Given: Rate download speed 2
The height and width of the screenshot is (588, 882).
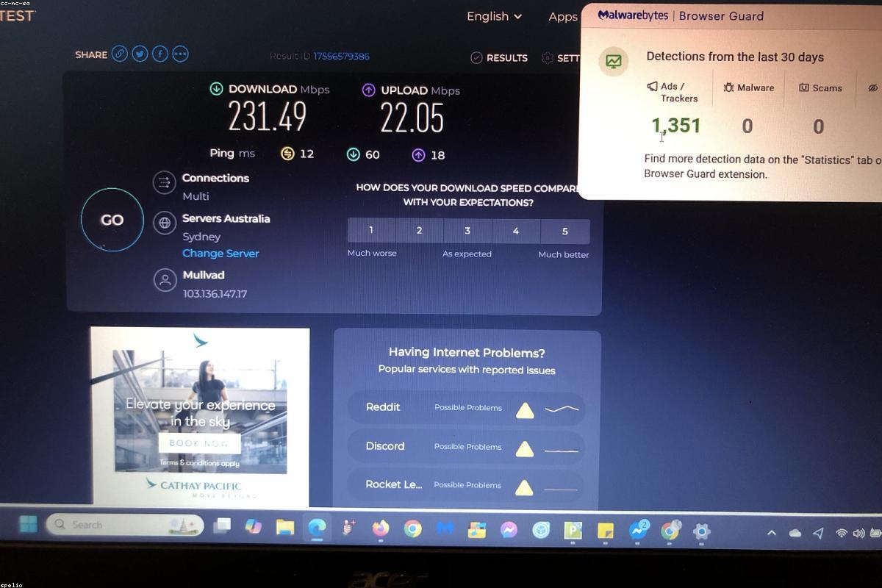Looking at the screenshot, I should coord(419,230).
